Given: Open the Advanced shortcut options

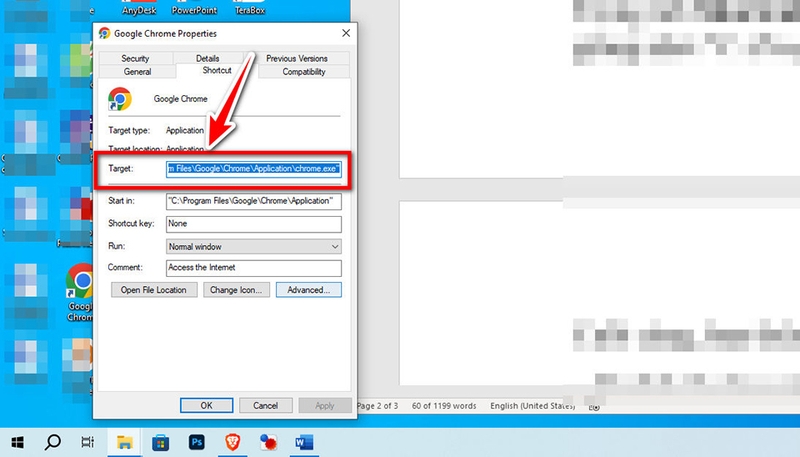Looking at the screenshot, I should 309,290.
